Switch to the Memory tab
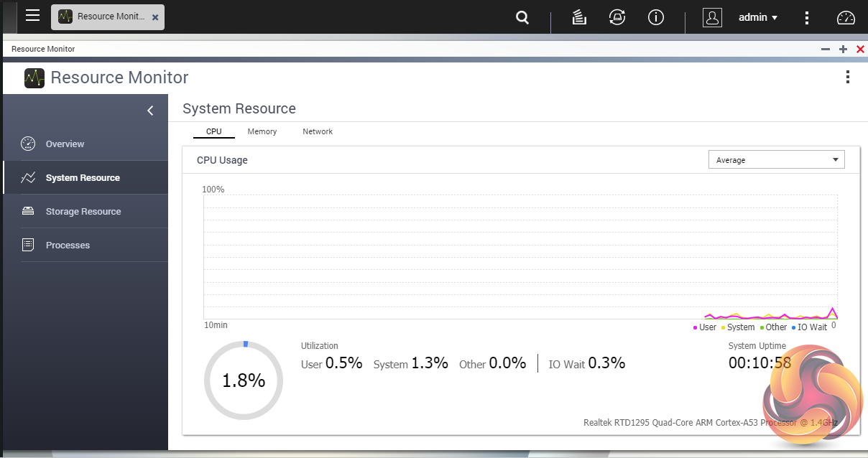Screen dimensions: 868x458 tap(262, 131)
